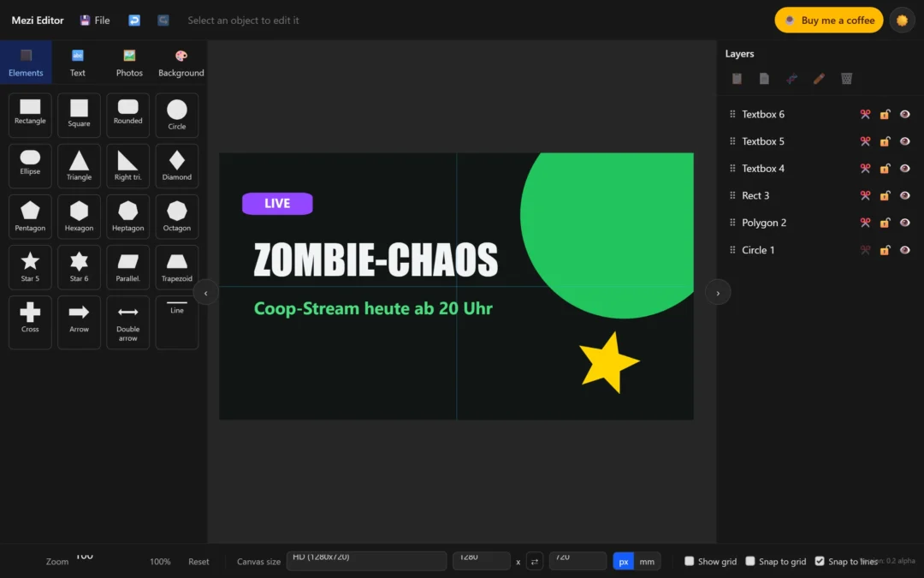Viewport: 924px width, 578px height.
Task: Insert a Pentagon shape
Action: click(30, 217)
